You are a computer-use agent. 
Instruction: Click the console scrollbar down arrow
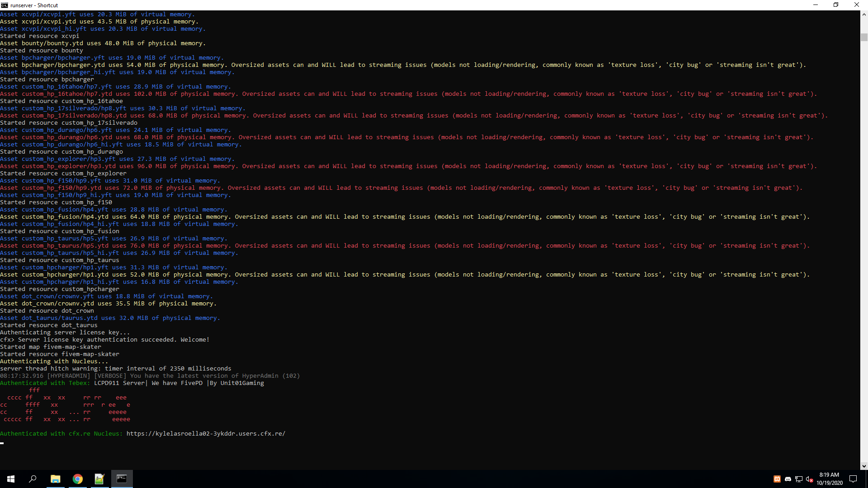[864, 466]
